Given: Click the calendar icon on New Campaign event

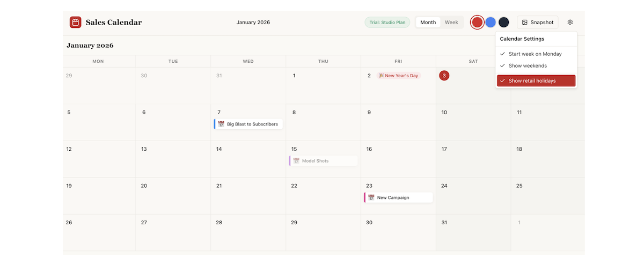Looking at the screenshot, I should pos(371,197).
